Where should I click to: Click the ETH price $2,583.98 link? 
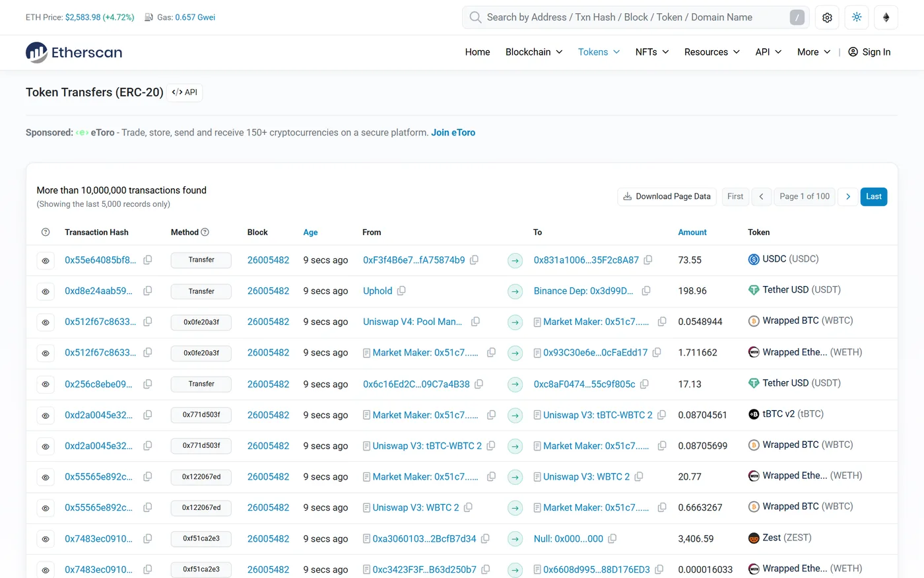[x=100, y=17]
